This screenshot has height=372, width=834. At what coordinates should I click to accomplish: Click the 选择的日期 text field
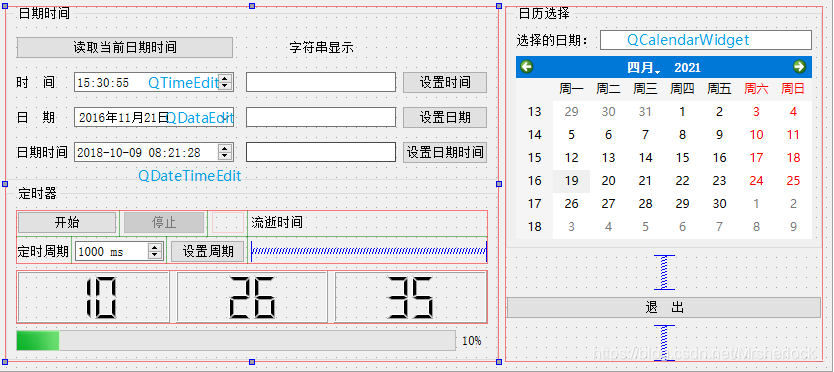pyautogui.click(x=706, y=40)
